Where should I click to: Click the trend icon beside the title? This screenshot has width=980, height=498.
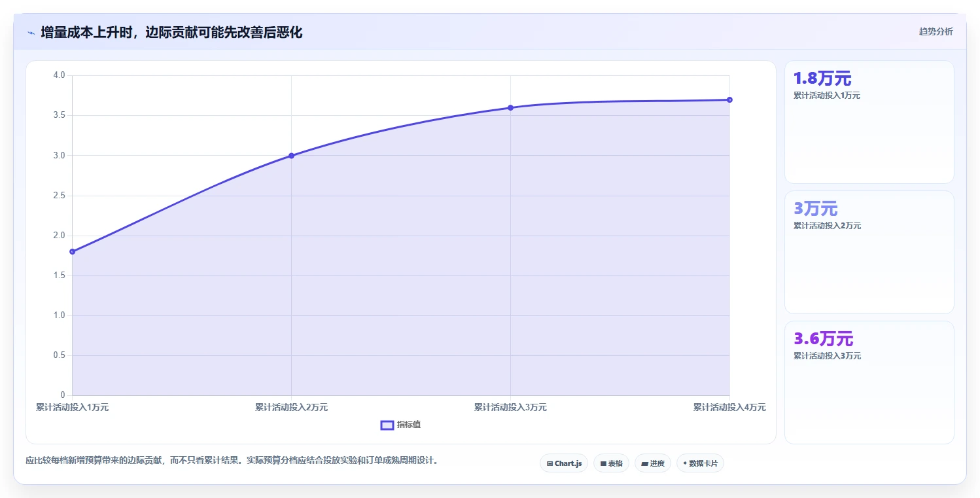tap(31, 33)
